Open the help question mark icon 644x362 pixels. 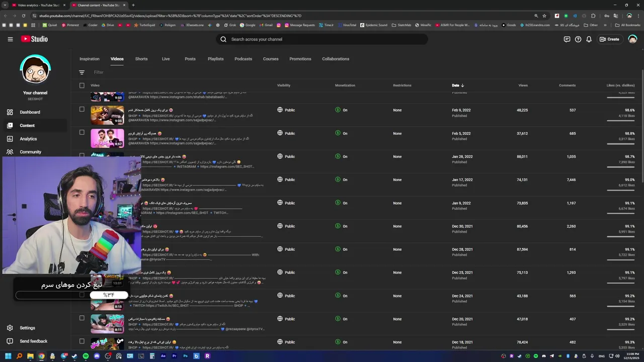[578, 39]
